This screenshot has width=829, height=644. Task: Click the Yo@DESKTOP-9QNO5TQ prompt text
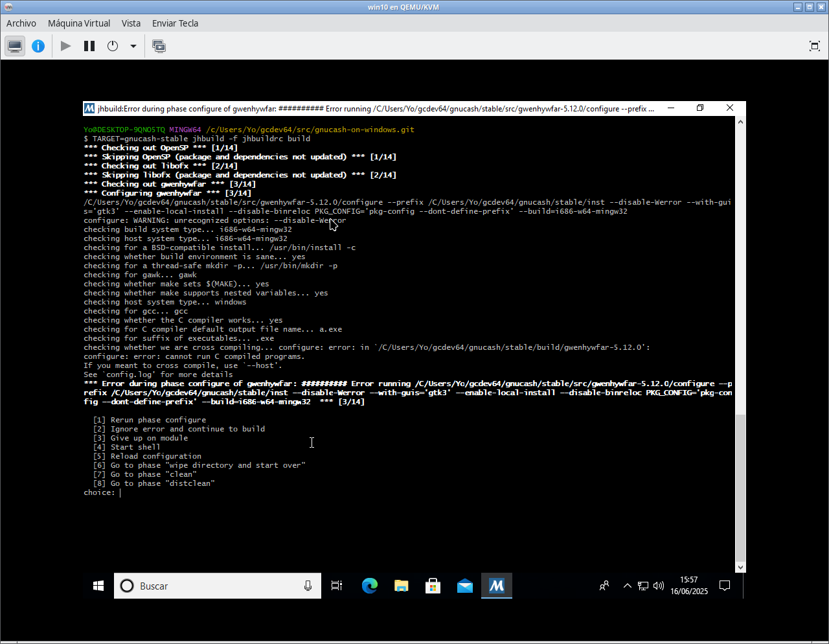click(x=124, y=130)
